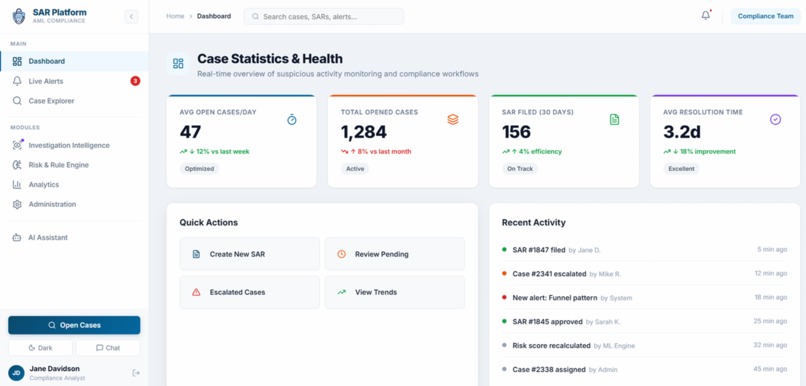The image size is (806, 386).
Task: Open SAR #1847 filed activity entry
Action: (x=645, y=250)
